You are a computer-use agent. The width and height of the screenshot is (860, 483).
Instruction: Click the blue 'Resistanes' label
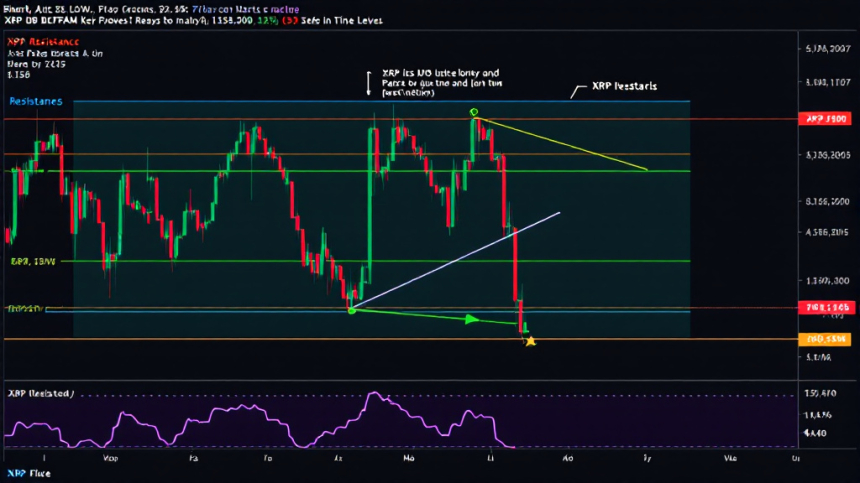tap(36, 101)
